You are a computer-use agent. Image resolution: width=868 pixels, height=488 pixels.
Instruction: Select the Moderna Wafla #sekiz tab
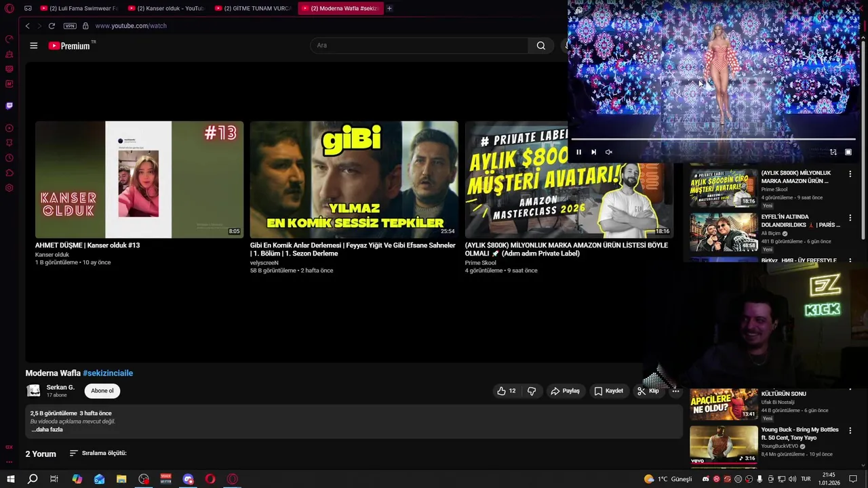coord(340,8)
